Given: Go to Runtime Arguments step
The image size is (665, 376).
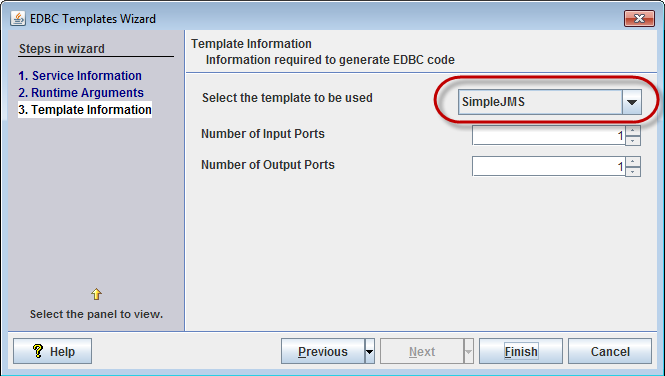Looking at the screenshot, I should tap(81, 92).
